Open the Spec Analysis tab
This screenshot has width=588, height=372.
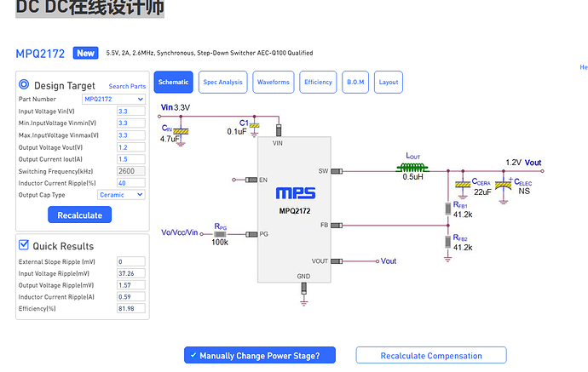point(222,82)
